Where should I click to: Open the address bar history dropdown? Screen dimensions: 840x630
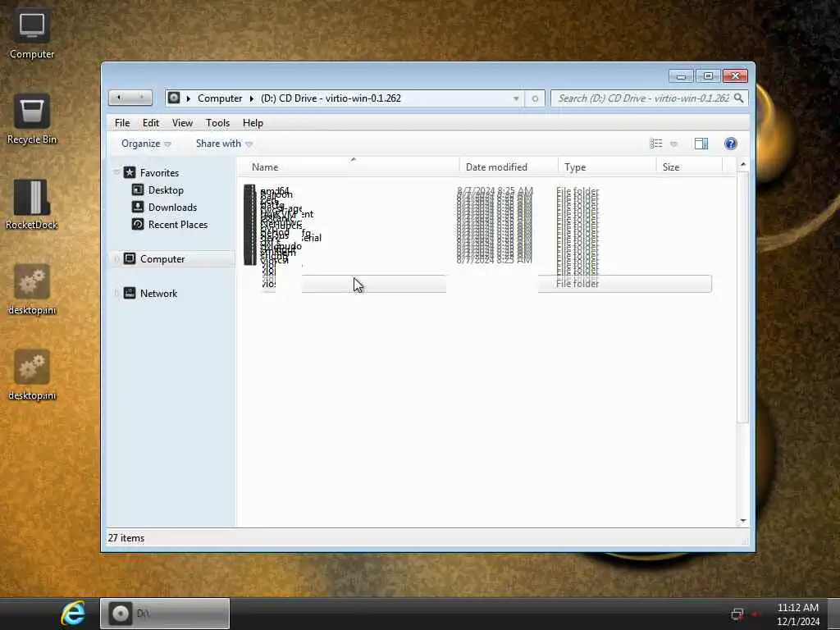516,98
